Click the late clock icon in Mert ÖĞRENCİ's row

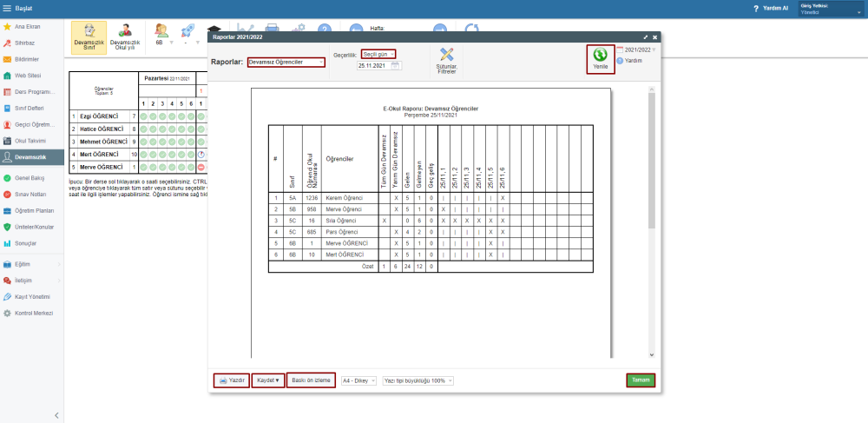201,155
